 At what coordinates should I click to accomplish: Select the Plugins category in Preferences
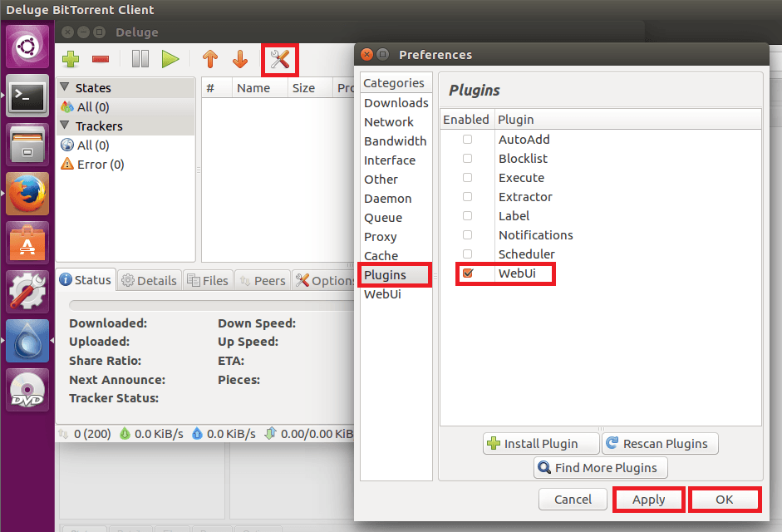coord(385,275)
